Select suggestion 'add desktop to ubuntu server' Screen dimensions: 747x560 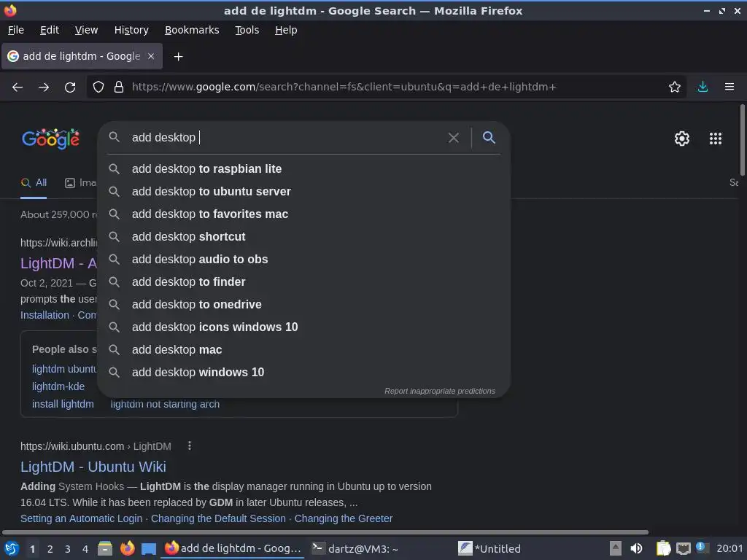(x=304, y=192)
